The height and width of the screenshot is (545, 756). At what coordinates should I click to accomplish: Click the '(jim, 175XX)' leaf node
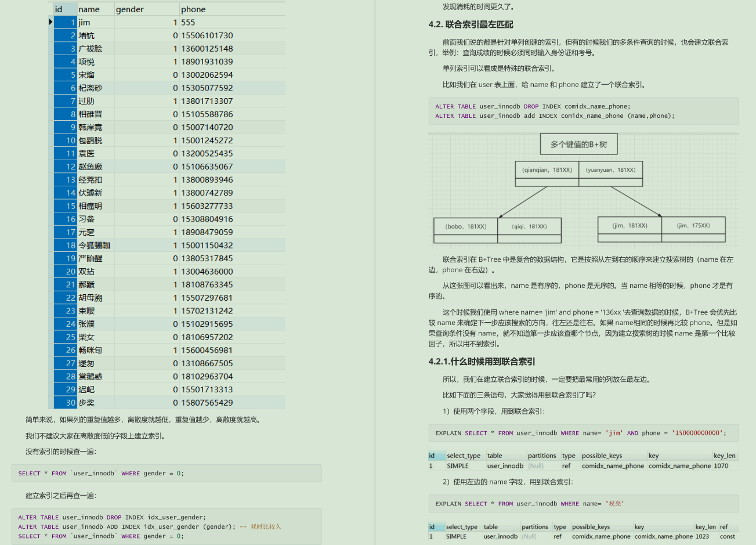coord(693,225)
